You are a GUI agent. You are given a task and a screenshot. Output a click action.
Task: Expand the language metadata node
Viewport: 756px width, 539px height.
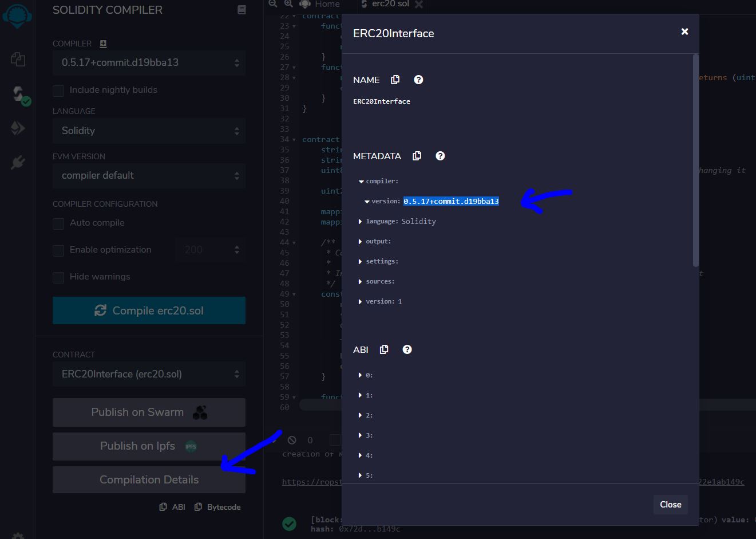[x=360, y=221]
